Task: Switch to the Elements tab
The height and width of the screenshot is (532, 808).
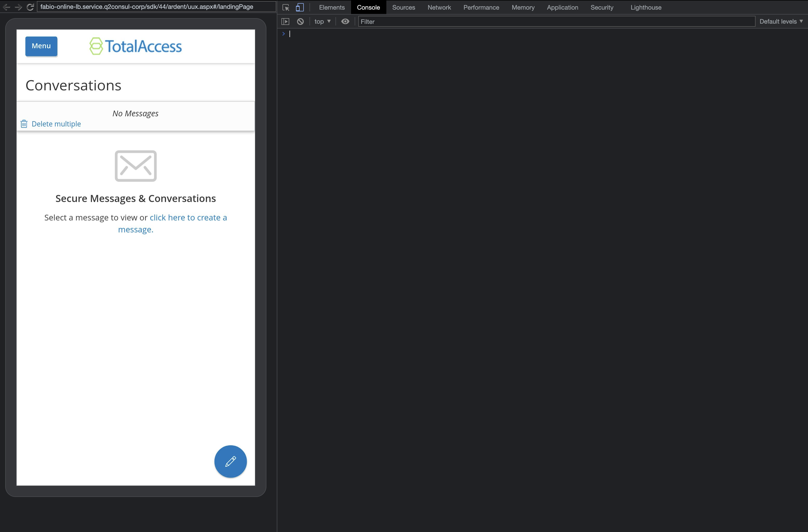Action: click(x=332, y=8)
